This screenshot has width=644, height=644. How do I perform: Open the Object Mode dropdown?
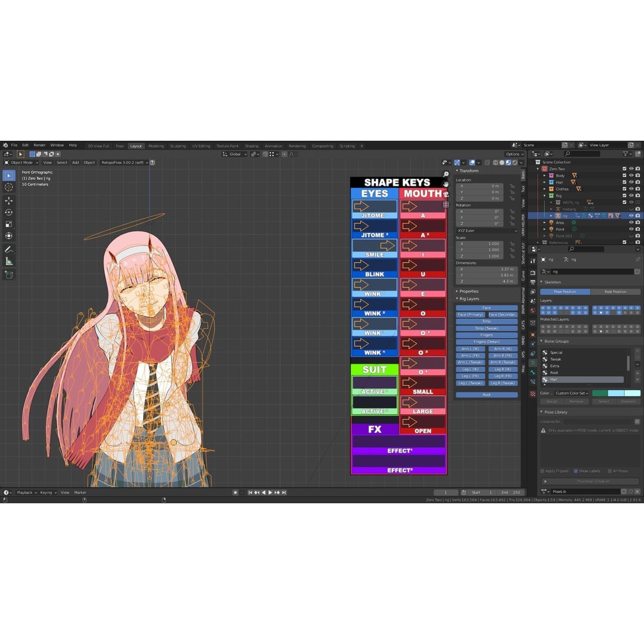point(21,163)
